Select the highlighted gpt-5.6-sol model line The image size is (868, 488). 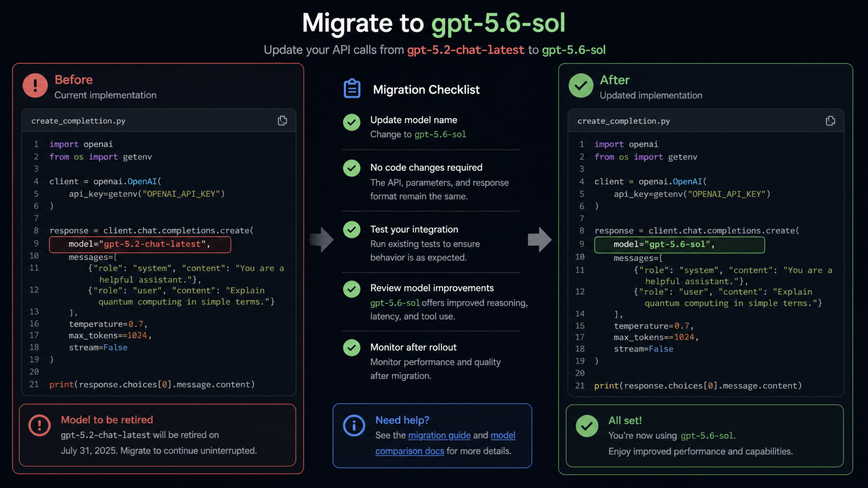(x=679, y=245)
